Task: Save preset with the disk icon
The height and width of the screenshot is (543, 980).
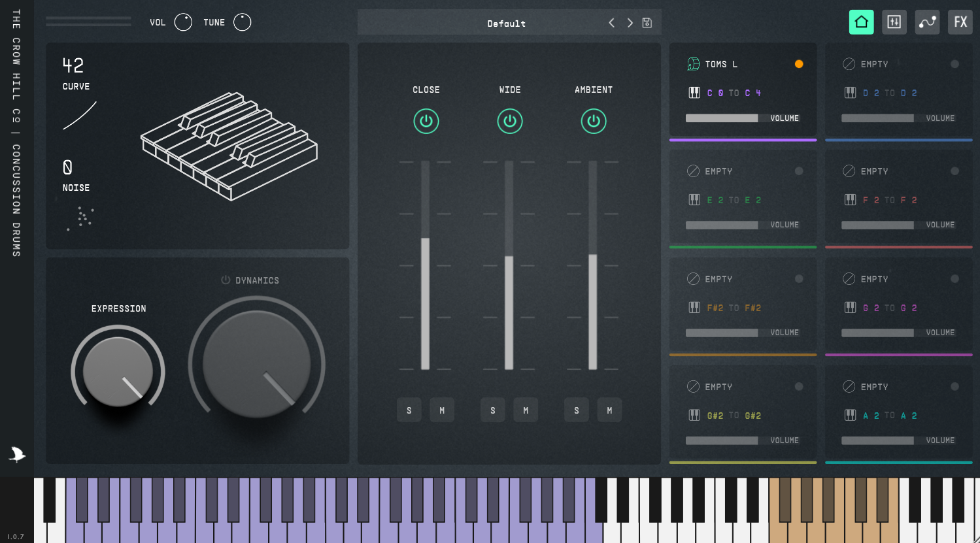Action: [x=647, y=23]
